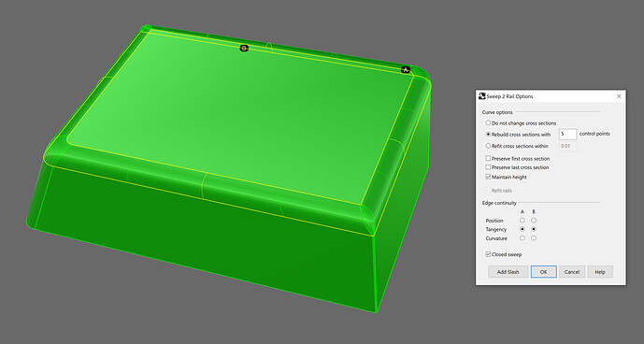
Task: Select point marker A on model
Action: 406,70
